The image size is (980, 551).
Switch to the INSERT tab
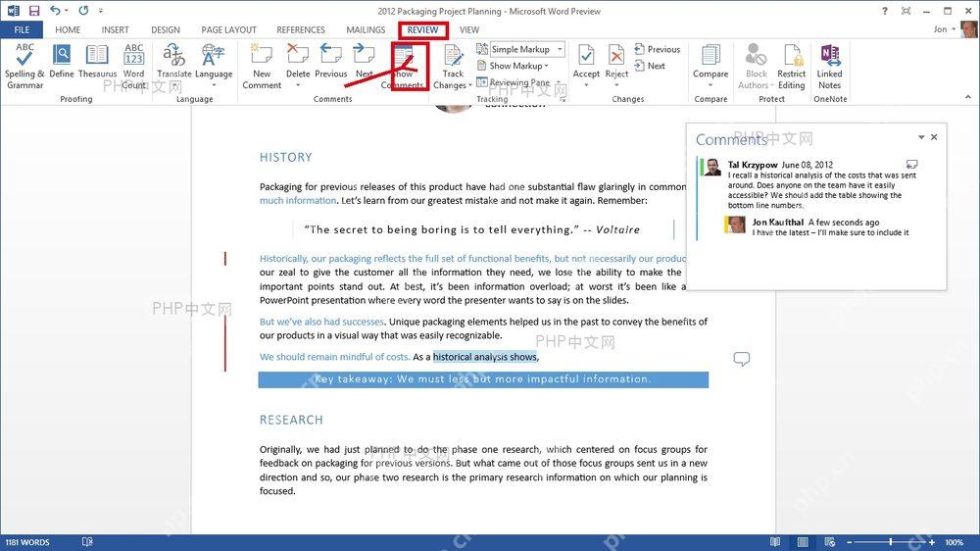[115, 30]
